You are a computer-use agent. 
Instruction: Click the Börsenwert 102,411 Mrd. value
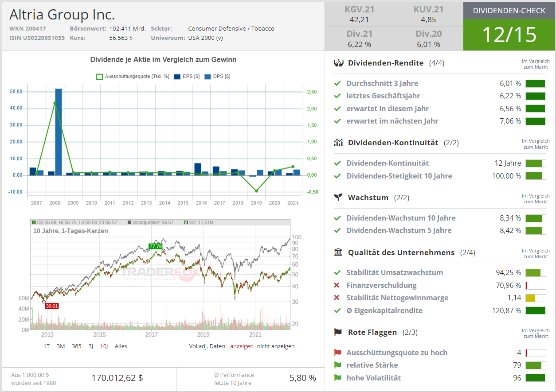point(127,28)
